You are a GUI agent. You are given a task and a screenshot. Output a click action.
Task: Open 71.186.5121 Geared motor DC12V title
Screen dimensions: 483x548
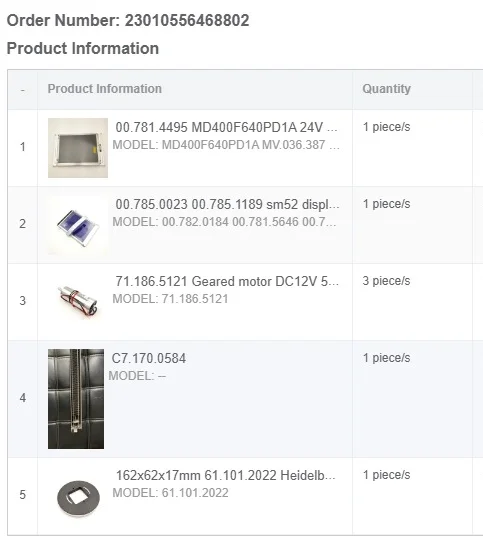tap(227, 281)
